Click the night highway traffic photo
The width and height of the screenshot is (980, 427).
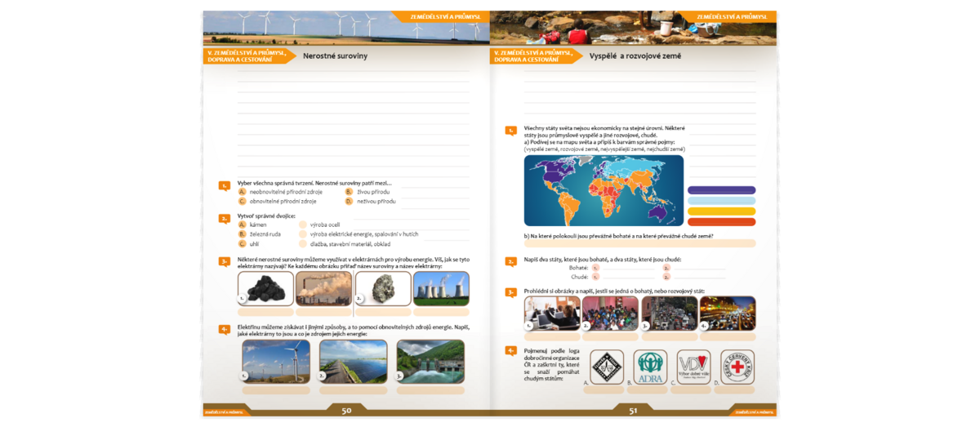pyautogui.click(x=728, y=314)
